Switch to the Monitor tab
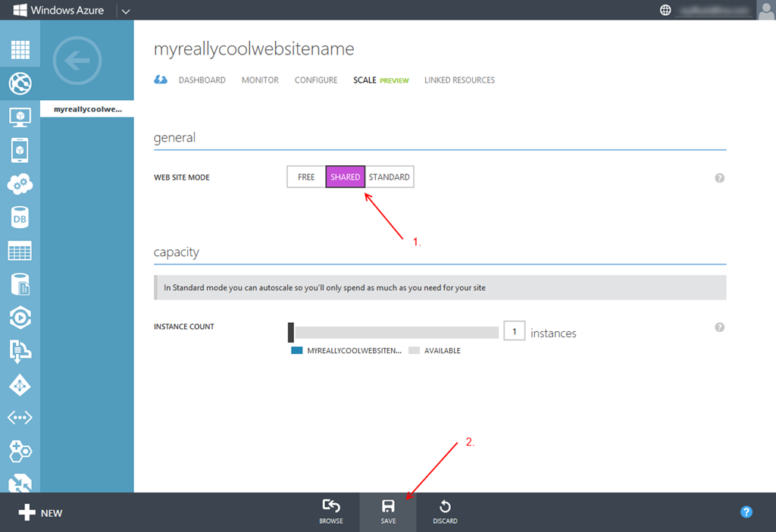This screenshot has width=776, height=532. pyautogui.click(x=261, y=80)
